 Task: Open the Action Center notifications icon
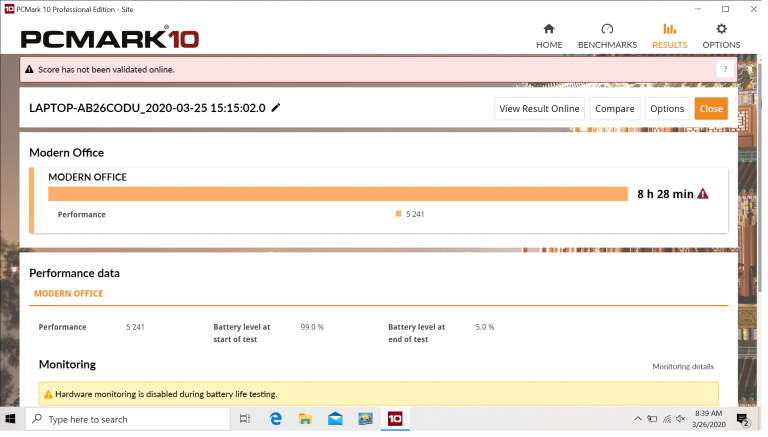coord(743,419)
